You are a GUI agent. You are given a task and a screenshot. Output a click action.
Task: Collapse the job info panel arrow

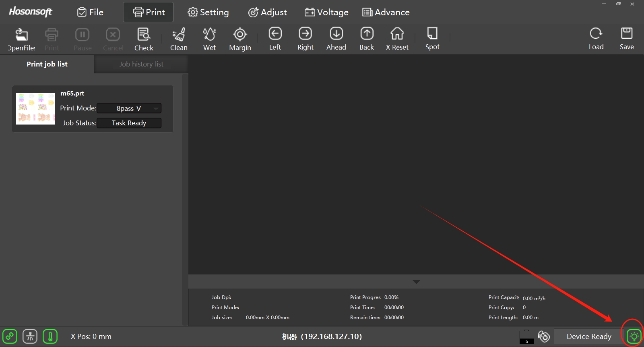pos(416,282)
